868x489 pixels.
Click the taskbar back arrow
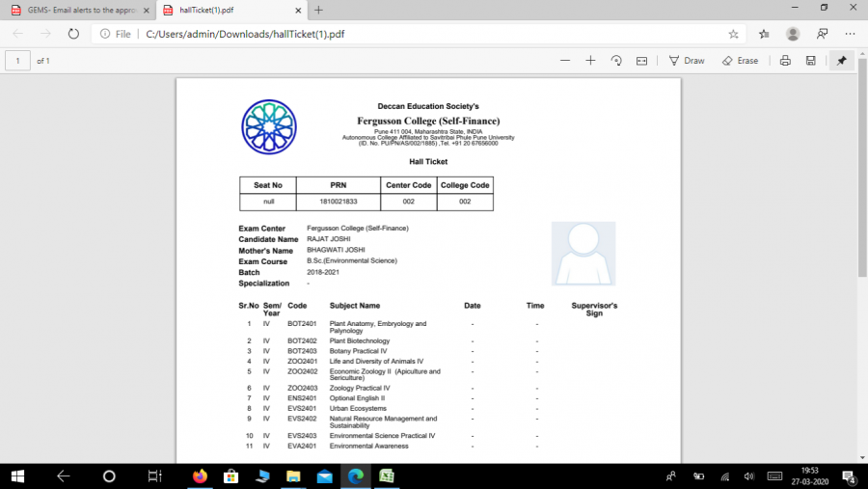[x=63, y=476]
